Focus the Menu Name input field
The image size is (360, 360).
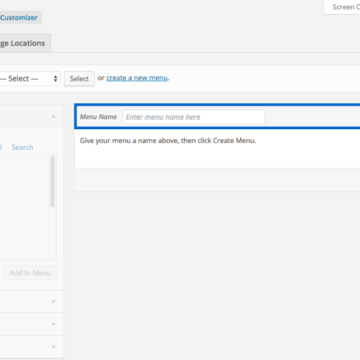[194, 117]
